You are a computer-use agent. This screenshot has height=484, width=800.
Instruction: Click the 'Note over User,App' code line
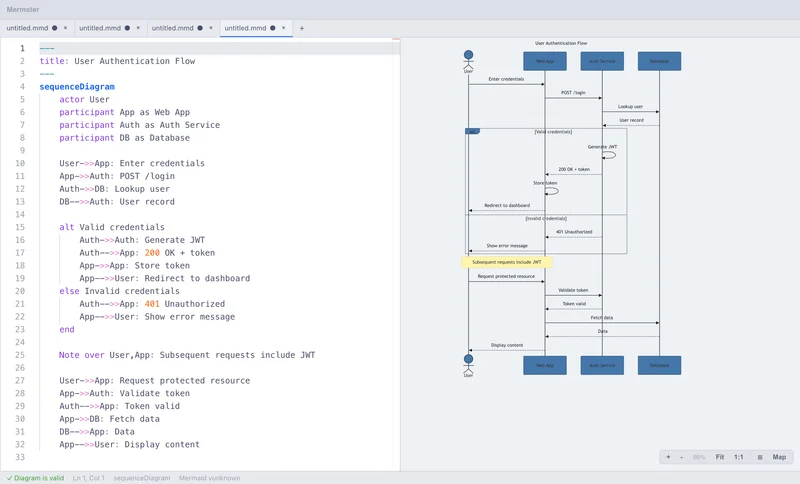coord(187,355)
